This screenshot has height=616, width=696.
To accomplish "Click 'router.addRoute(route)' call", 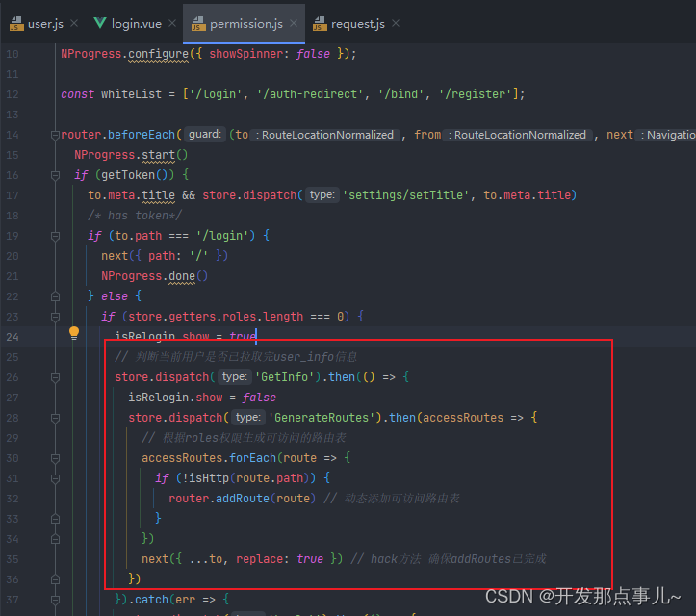I will pos(242,499).
